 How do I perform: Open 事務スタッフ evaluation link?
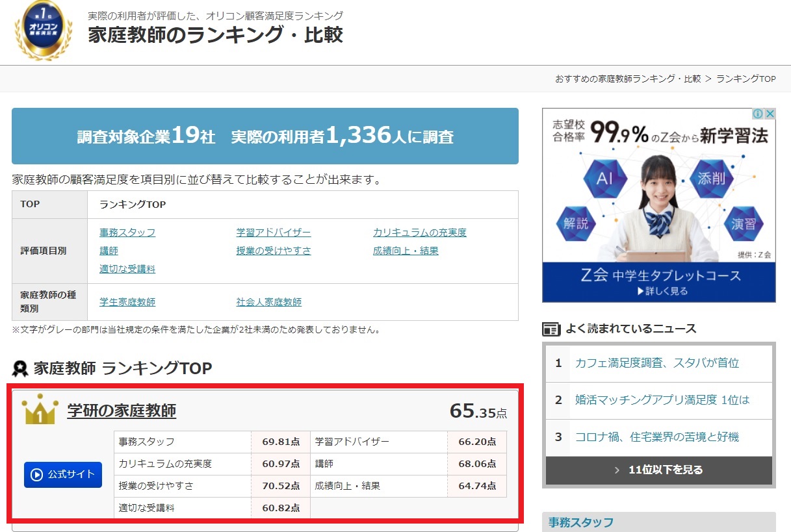coord(127,233)
